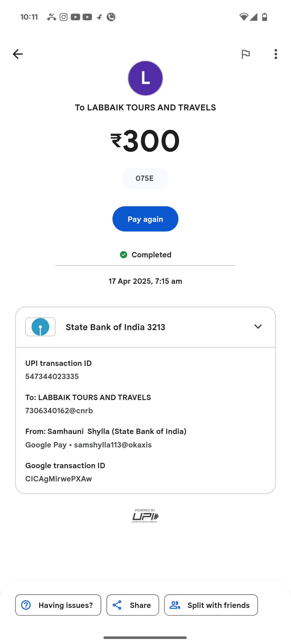Tap the Instagram notification icon in status bar
The width and height of the screenshot is (291, 644).
point(64,17)
